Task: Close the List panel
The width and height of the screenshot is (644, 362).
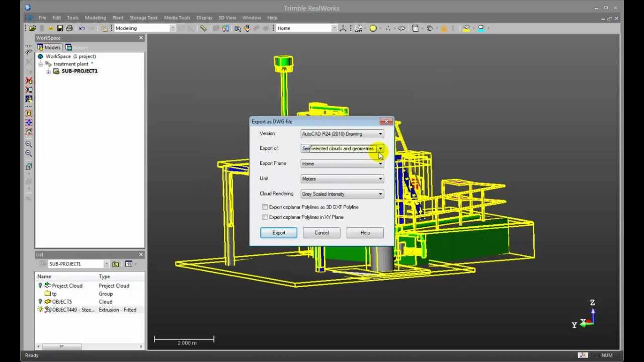Action: (141, 254)
